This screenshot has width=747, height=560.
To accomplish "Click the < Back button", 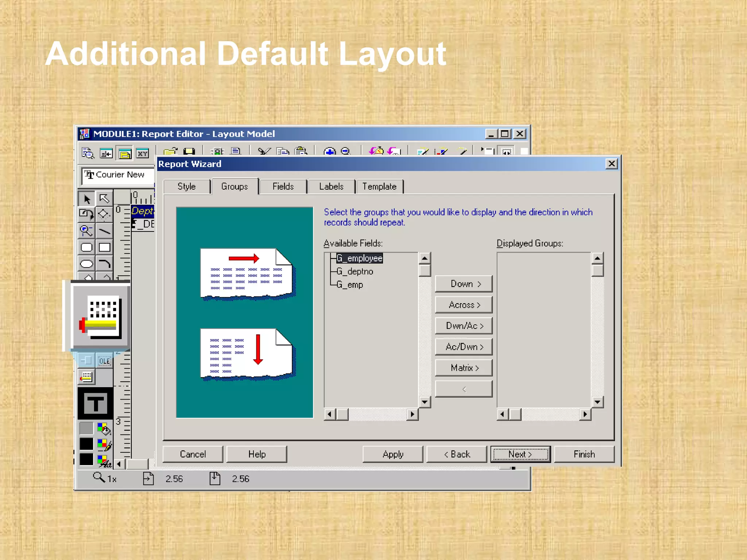I will tap(457, 454).
